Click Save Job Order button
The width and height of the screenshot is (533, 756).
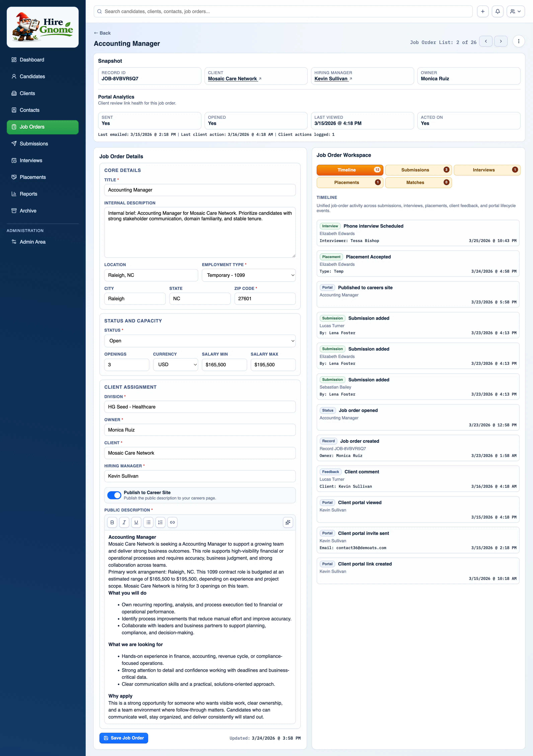point(124,738)
